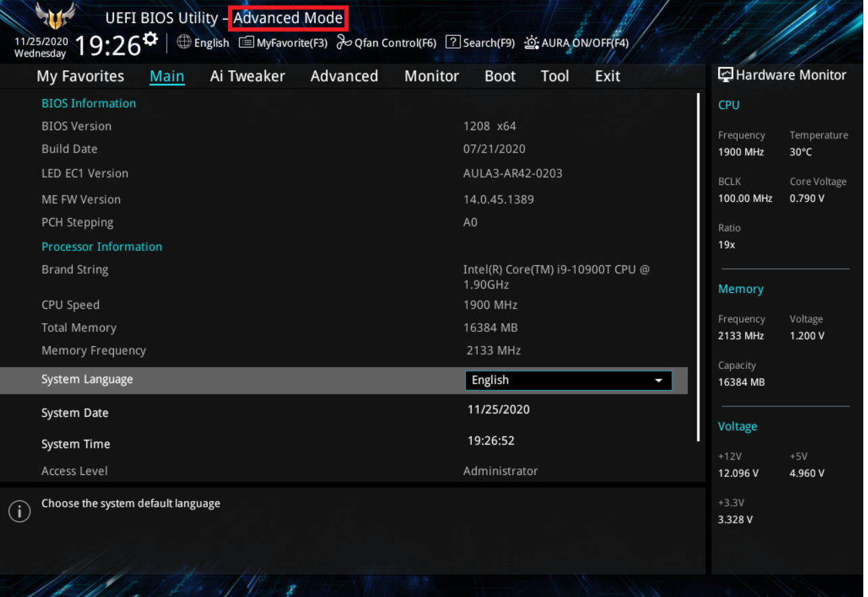868x597 pixels.
Task: Toggle AURA ON/OFF(F4)
Action: [x=576, y=42]
